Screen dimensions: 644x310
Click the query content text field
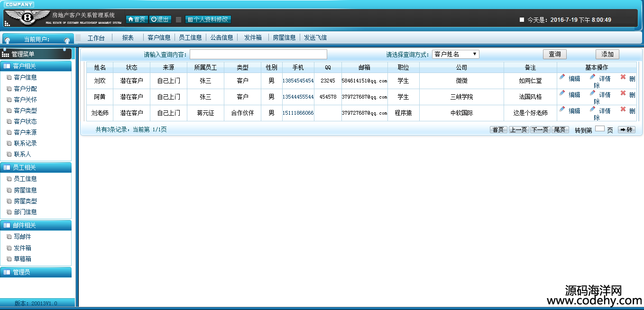(258, 55)
